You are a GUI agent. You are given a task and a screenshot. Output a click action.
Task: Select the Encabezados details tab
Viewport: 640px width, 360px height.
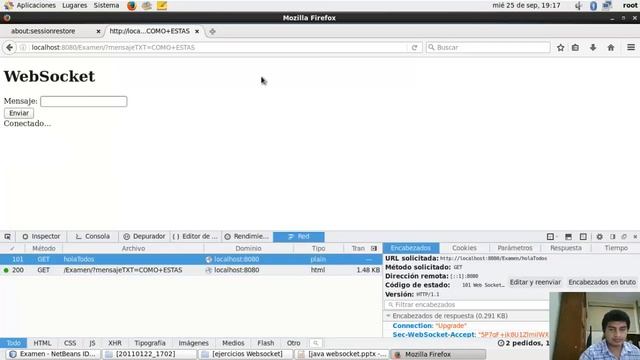pyautogui.click(x=411, y=248)
